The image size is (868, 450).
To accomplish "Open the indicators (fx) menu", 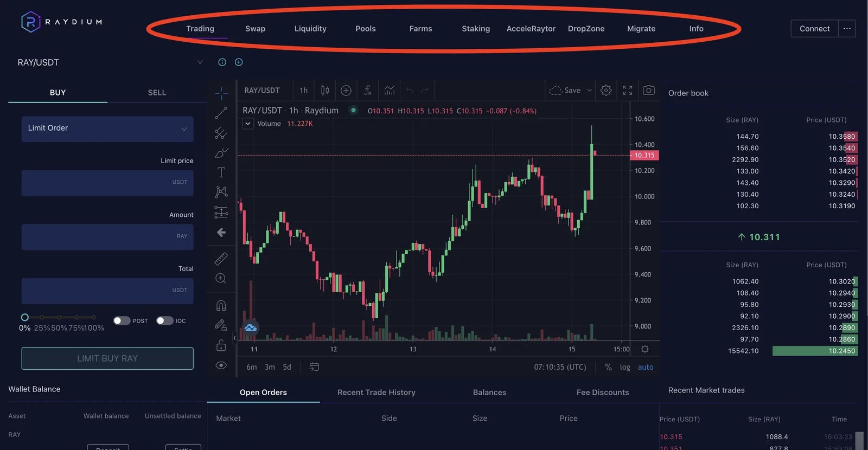I will click(368, 91).
